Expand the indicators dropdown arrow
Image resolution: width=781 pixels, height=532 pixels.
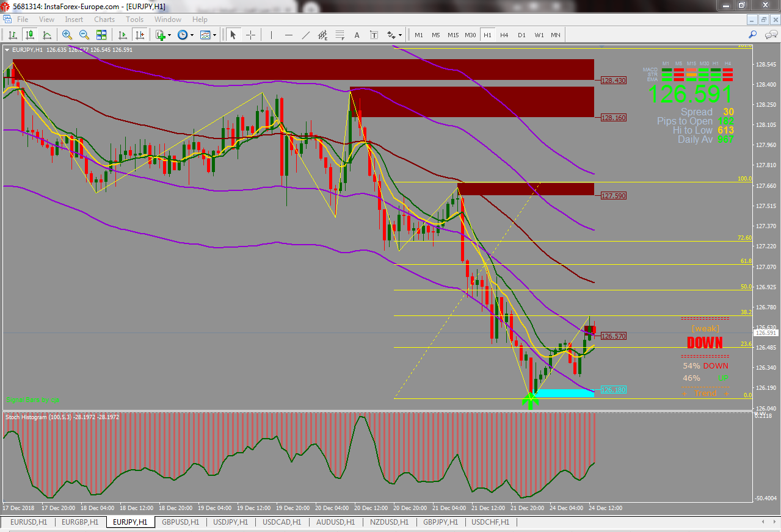(170, 35)
